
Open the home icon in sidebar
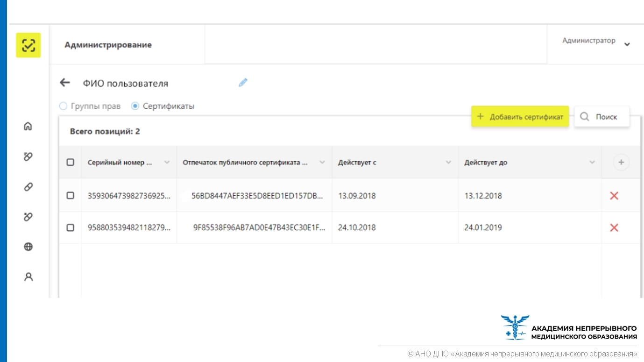[28, 126]
